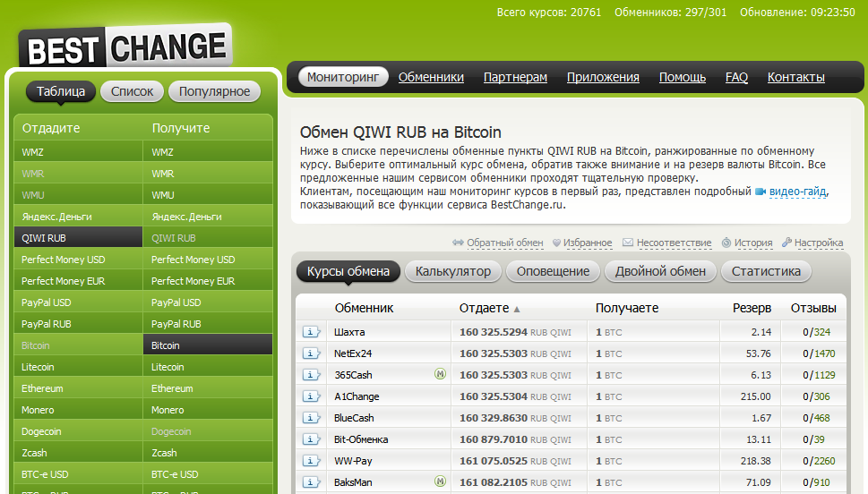This screenshot has width=868, height=494.
Task: Click the Избранное link
Action: (588, 243)
